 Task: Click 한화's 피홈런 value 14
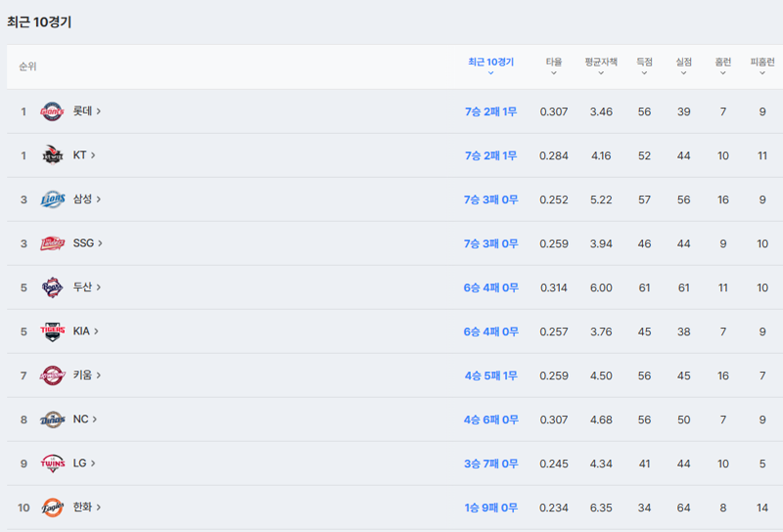762,508
